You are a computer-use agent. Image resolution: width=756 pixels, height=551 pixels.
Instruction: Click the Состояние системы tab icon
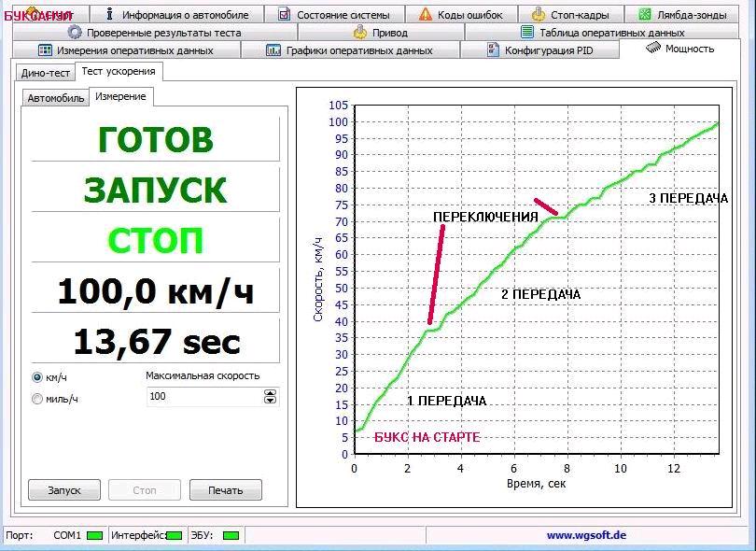click(x=284, y=15)
